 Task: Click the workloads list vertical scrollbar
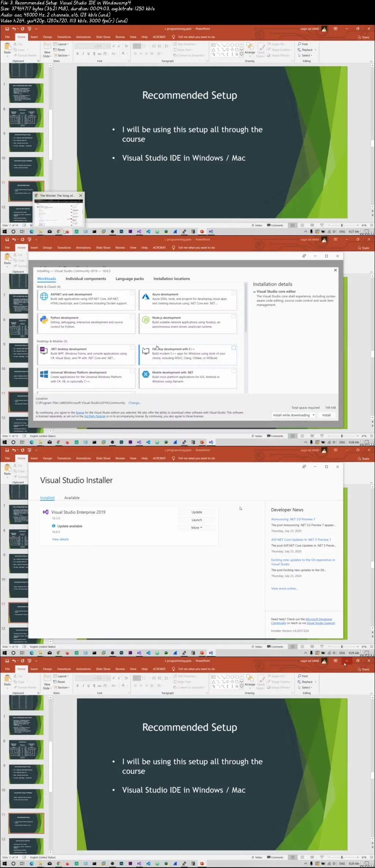(x=245, y=308)
